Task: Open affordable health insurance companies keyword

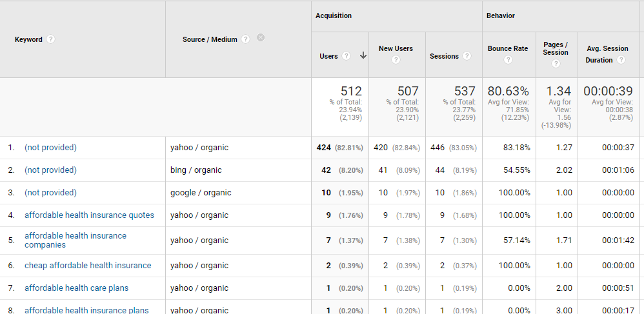Action: click(75, 240)
